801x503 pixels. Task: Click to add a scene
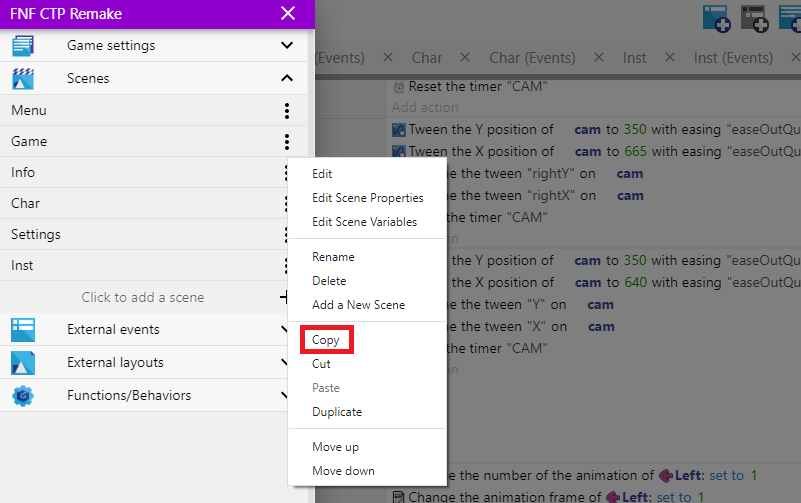(142, 297)
